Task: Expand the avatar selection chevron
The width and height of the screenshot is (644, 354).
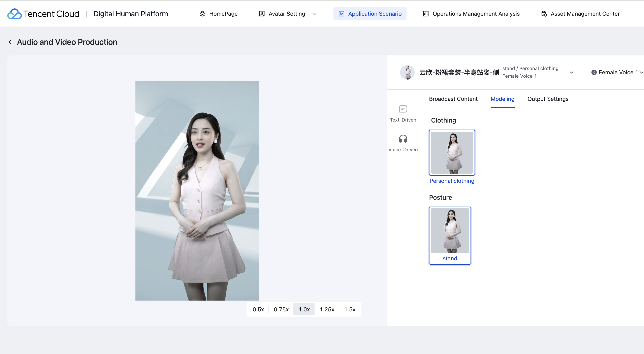Action: (571, 72)
